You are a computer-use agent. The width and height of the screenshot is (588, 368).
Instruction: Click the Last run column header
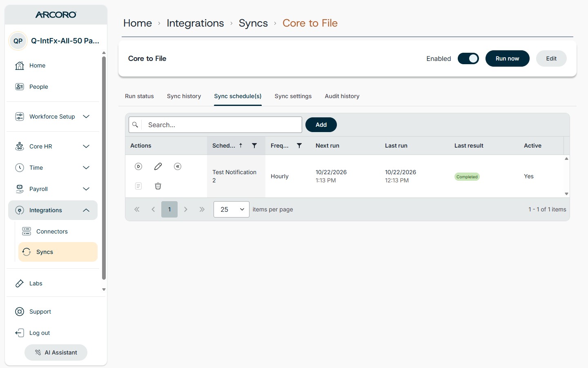tap(396, 146)
